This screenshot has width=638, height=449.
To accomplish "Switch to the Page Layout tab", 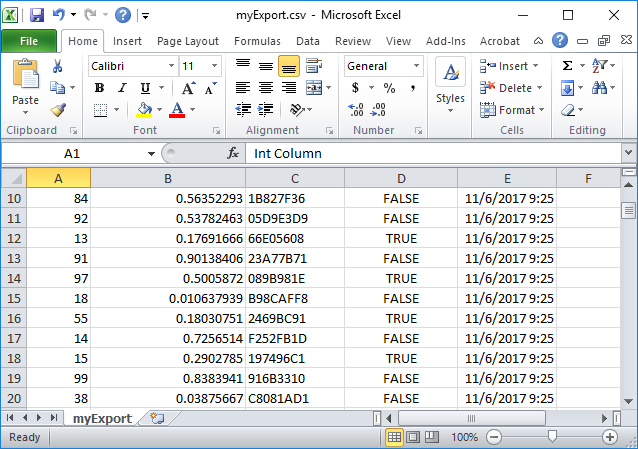I will coord(188,41).
